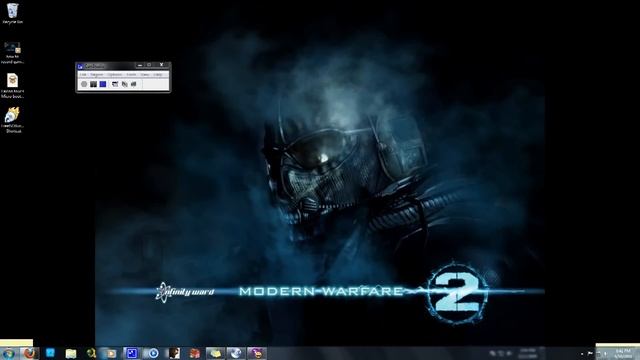Screen dimensions: 640x360
Task: Click the last CamStudio toolbar icon
Action: pyautogui.click(x=133, y=84)
